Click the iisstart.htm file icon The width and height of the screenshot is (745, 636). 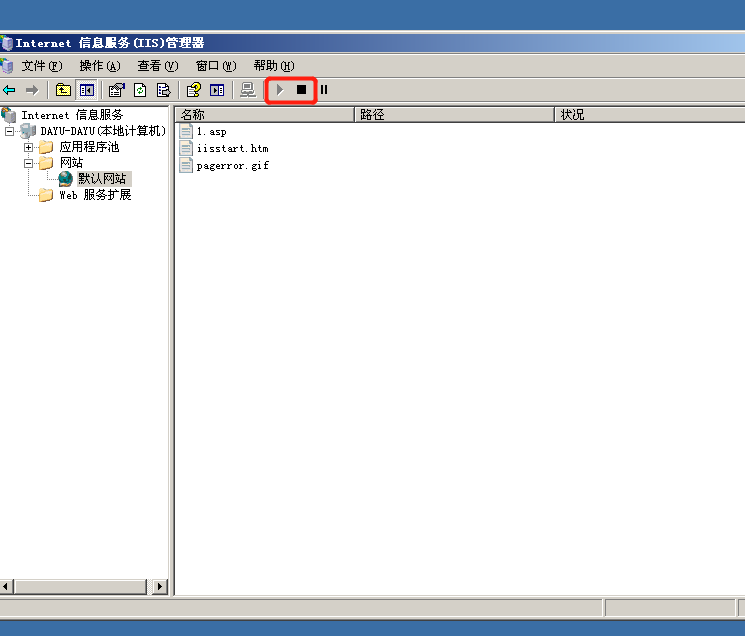click(x=186, y=149)
